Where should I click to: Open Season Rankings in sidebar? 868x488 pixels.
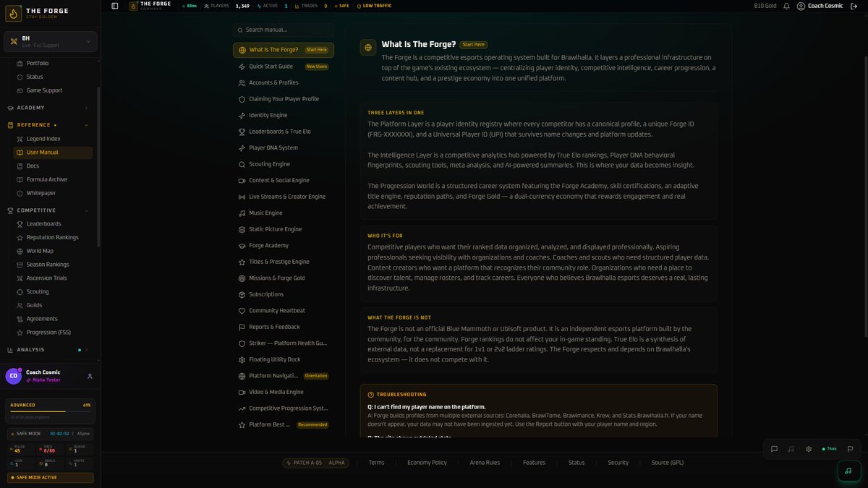53,265
